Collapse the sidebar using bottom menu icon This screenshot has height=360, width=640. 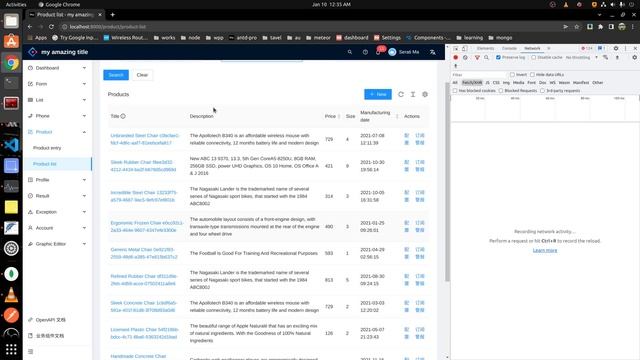[31, 351]
